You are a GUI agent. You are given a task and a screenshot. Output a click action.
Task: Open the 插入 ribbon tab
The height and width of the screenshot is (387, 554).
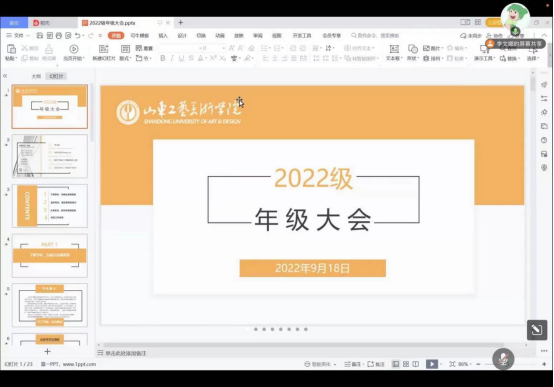point(163,35)
